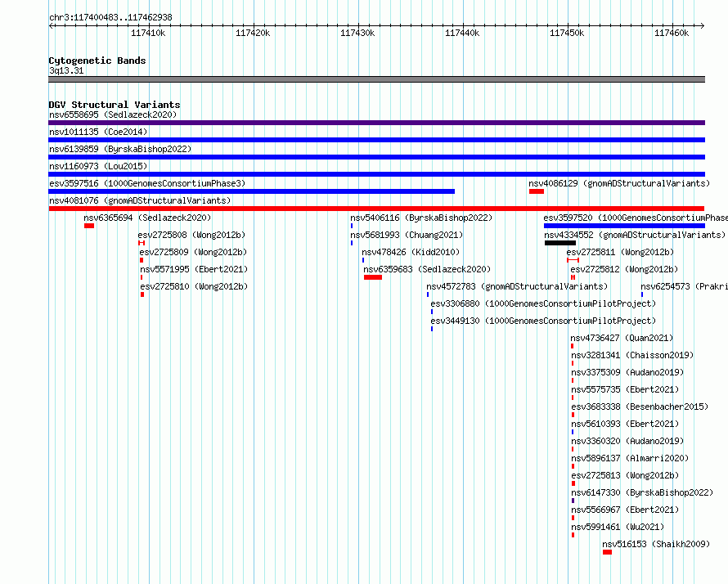This screenshot has height=584, width=728.
Task: Click the 117450k ruler position
Action: pyautogui.click(x=567, y=33)
